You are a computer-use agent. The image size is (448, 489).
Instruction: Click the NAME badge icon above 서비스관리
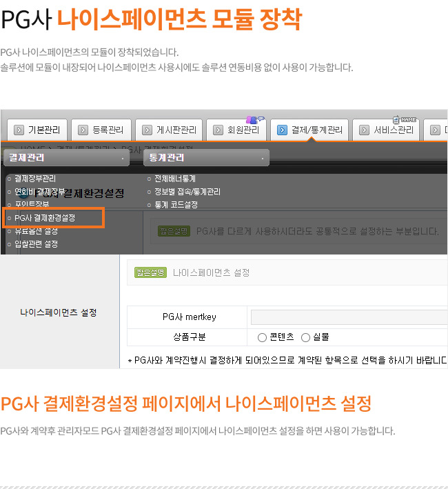pos(405,119)
